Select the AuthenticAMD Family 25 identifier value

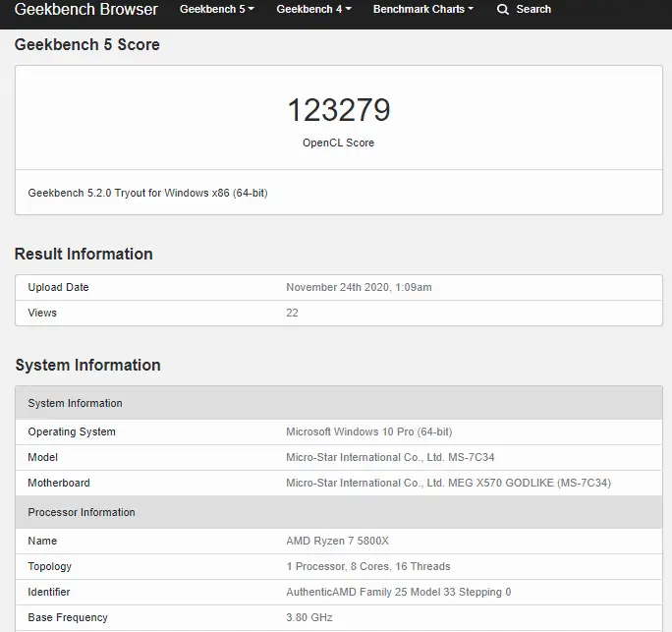[x=399, y=592]
